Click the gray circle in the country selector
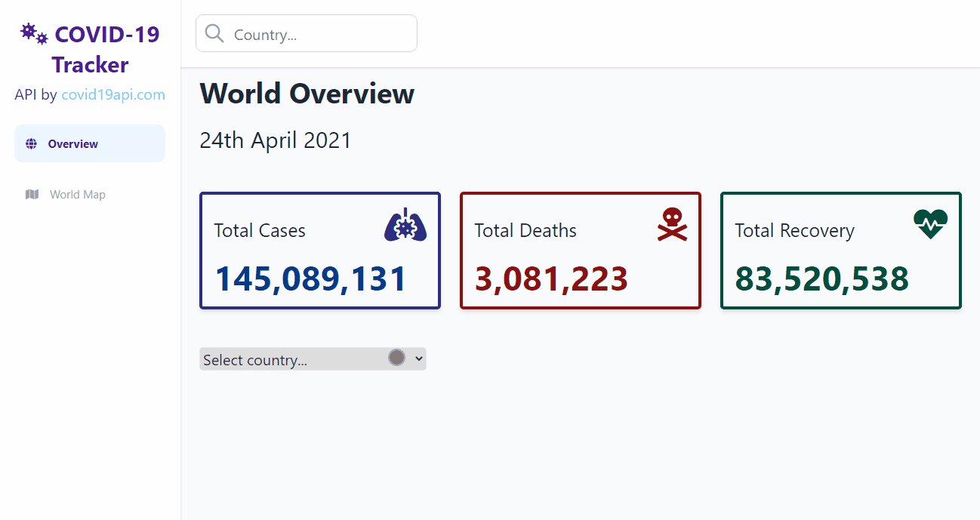Viewport: 980px width, 520px height. pos(396,358)
